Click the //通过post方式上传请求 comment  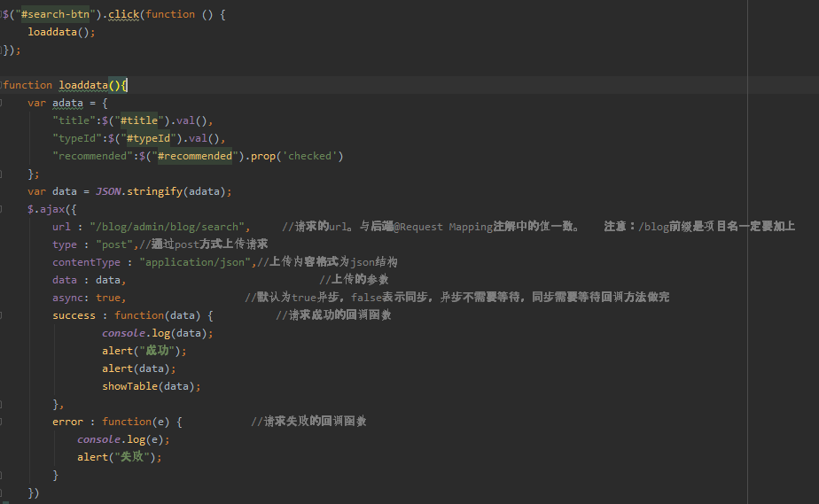tap(203, 244)
